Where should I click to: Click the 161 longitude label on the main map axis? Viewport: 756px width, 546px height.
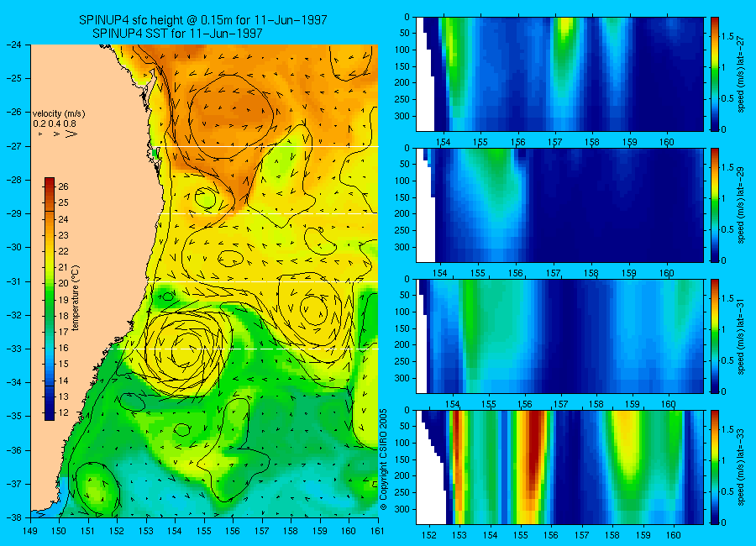click(377, 532)
